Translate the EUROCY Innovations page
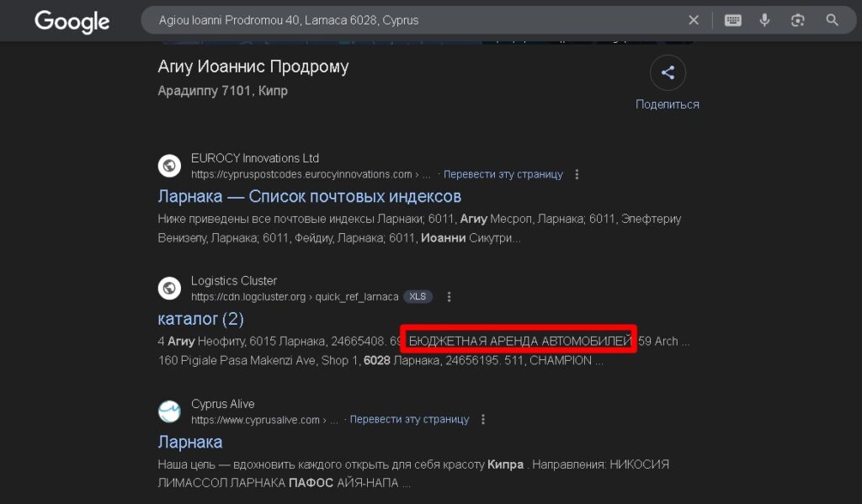 (503, 174)
